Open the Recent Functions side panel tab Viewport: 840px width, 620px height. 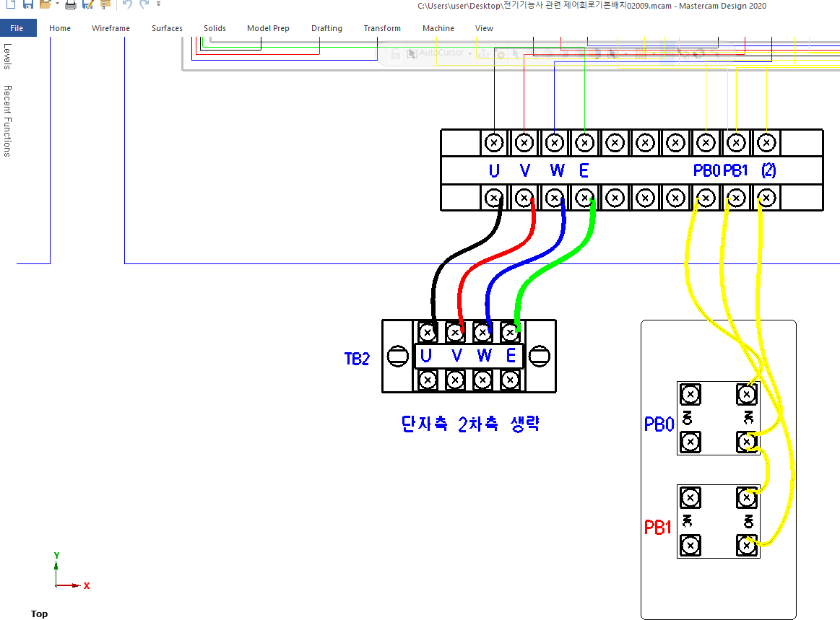[7, 121]
